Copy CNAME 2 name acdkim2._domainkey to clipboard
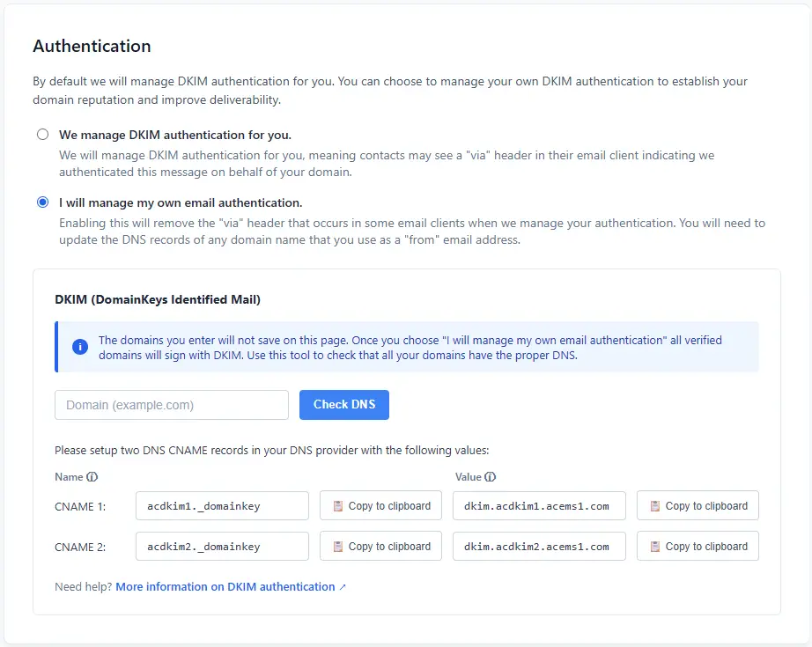The height and width of the screenshot is (647, 812). point(380,546)
